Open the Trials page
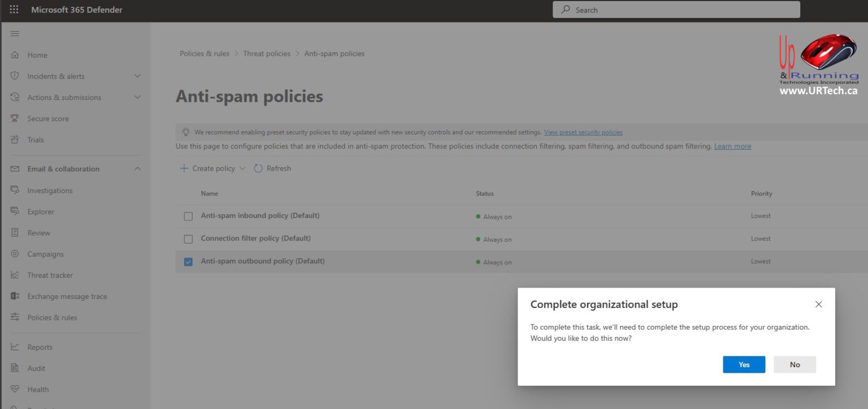Viewport: 868px width, 409px height. [x=35, y=140]
